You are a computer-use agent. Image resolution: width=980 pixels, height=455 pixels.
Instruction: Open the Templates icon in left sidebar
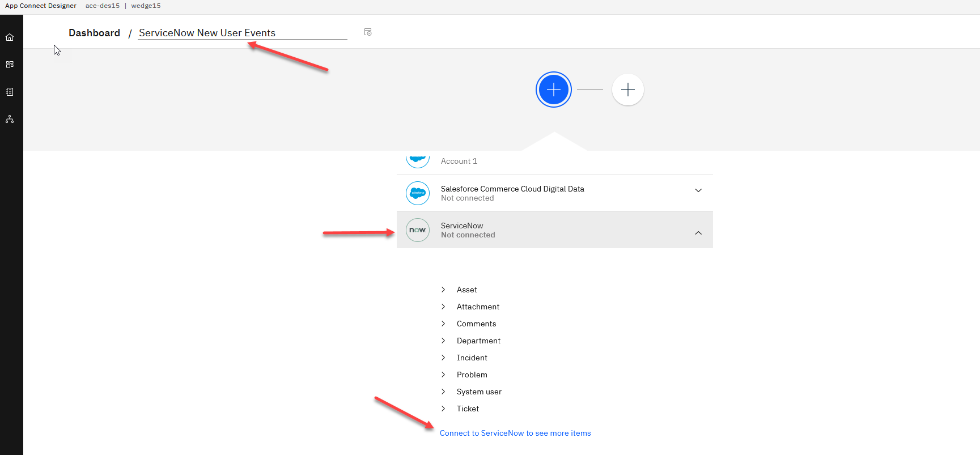10,92
